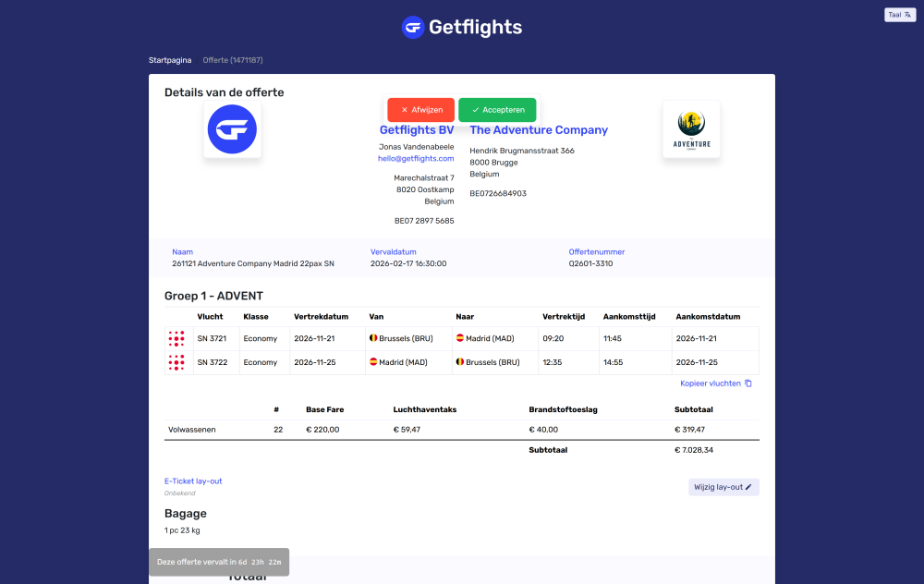Select the Startpagina breadcrumb item
The width and height of the screenshot is (924, 584).
pos(170,59)
